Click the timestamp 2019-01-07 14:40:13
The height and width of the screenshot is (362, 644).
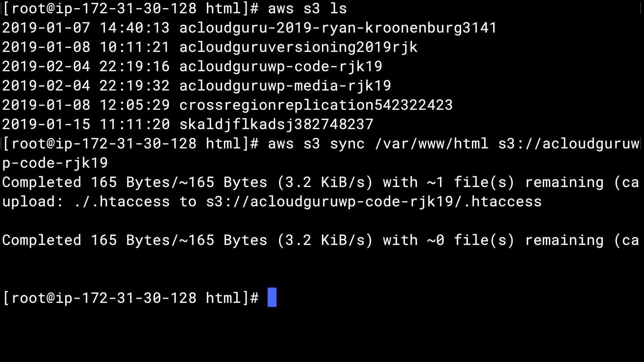pos(86,28)
